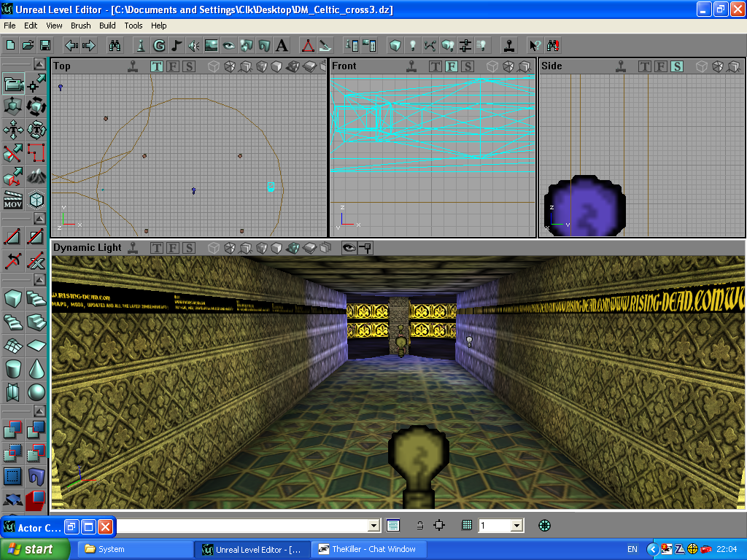Open the Build menu
Image resolution: width=747 pixels, height=560 pixels.
pos(107,26)
